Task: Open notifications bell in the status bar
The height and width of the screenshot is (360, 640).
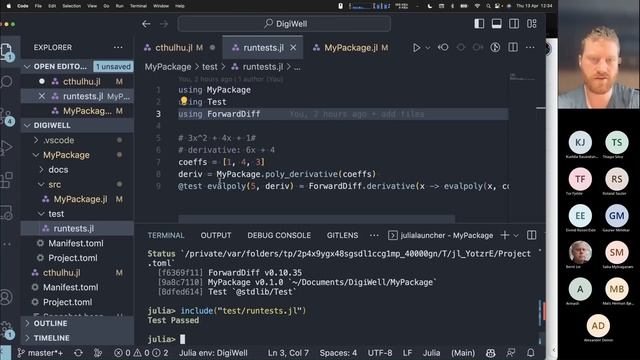Action: (531, 353)
